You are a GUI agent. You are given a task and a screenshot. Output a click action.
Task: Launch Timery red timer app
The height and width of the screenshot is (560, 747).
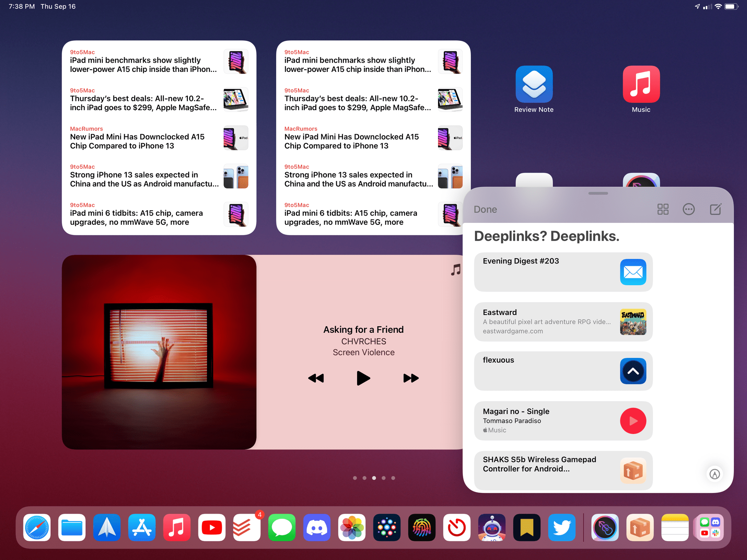(x=457, y=528)
